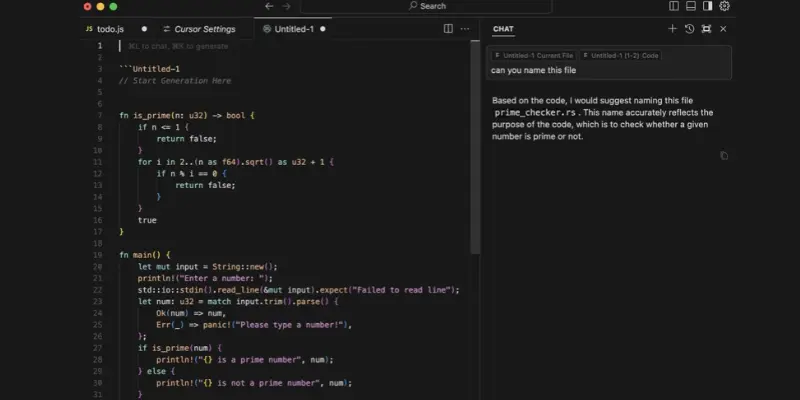Toggle the primary sidebar layout icon

pyautogui.click(x=674, y=6)
